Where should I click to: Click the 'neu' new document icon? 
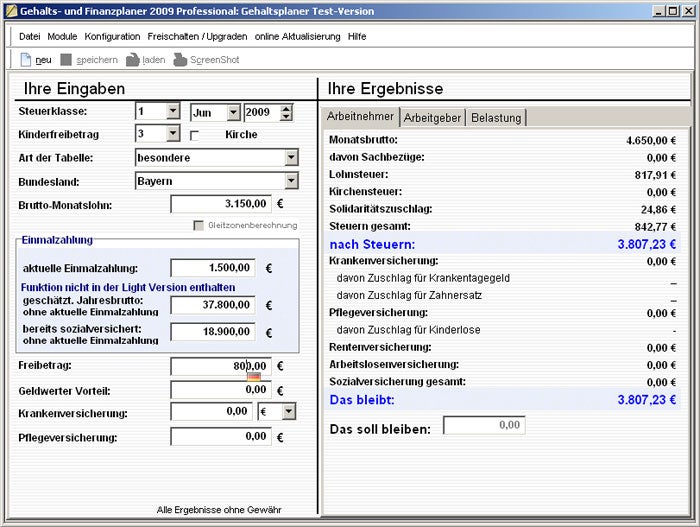click(26, 59)
